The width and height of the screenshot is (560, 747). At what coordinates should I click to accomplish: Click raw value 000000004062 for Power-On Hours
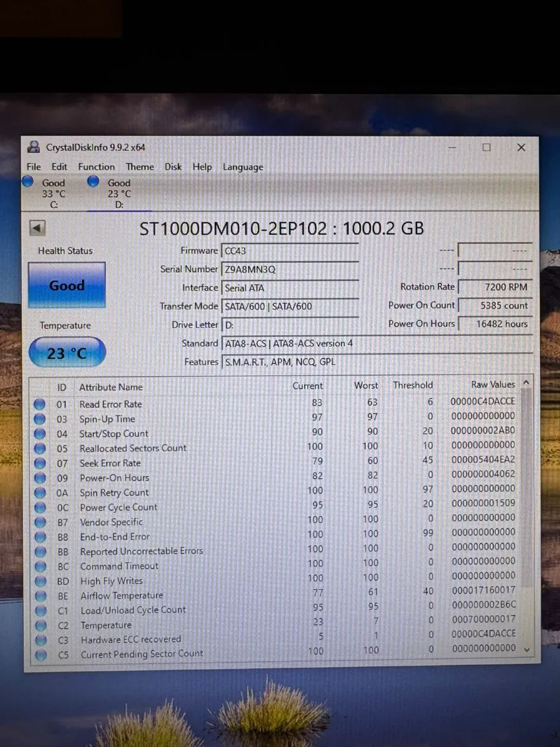(x=483, y=474)
